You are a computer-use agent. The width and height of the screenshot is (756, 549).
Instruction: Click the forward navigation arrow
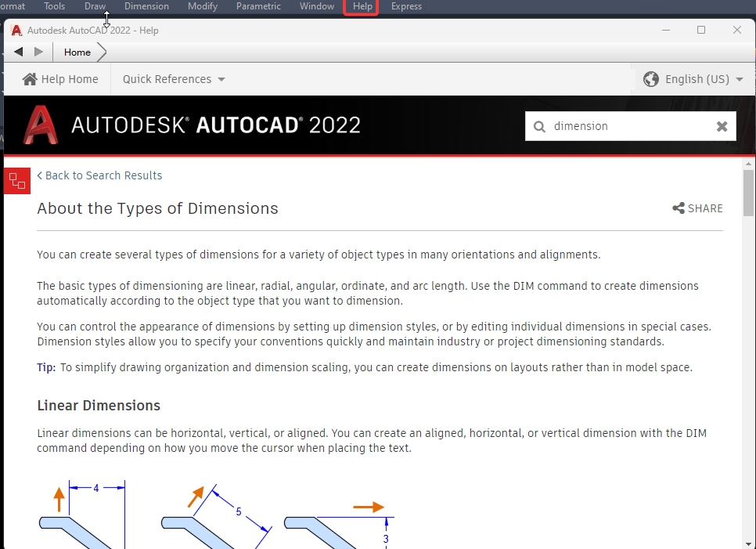coord(38,52)
